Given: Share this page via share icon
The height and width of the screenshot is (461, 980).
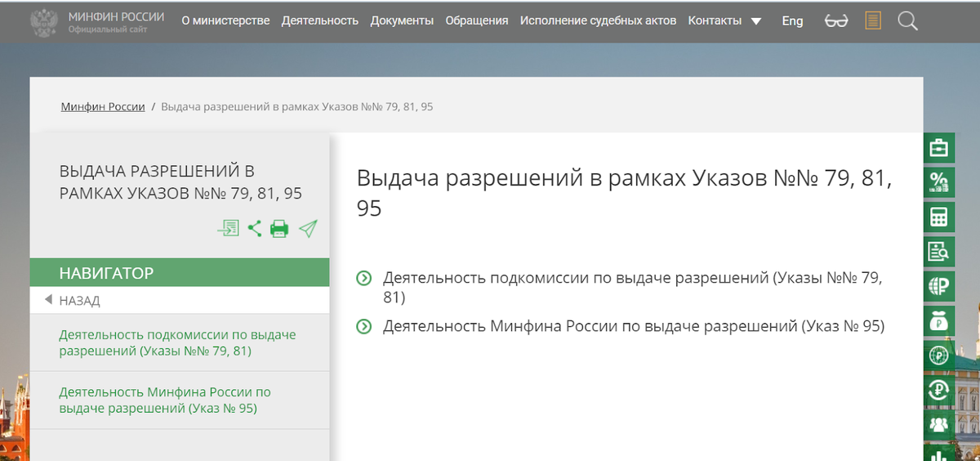Looking at the screenshot, I should coord(255,228).
